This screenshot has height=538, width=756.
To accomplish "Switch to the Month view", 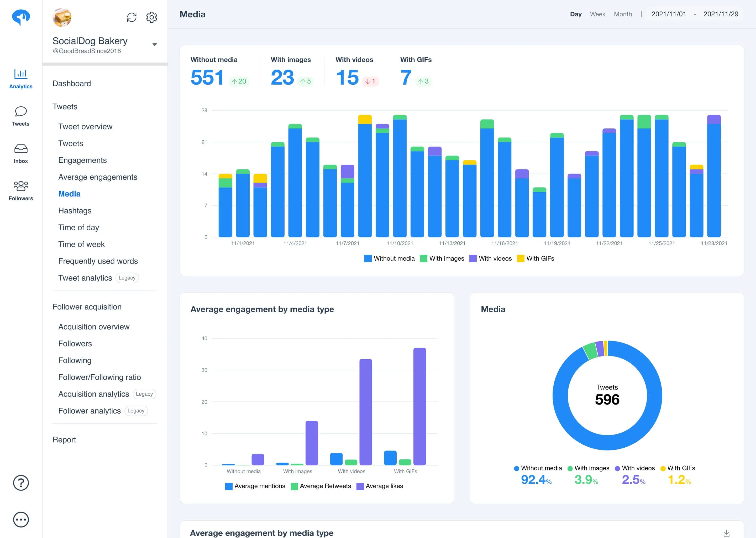I will [x=623, y=14].
